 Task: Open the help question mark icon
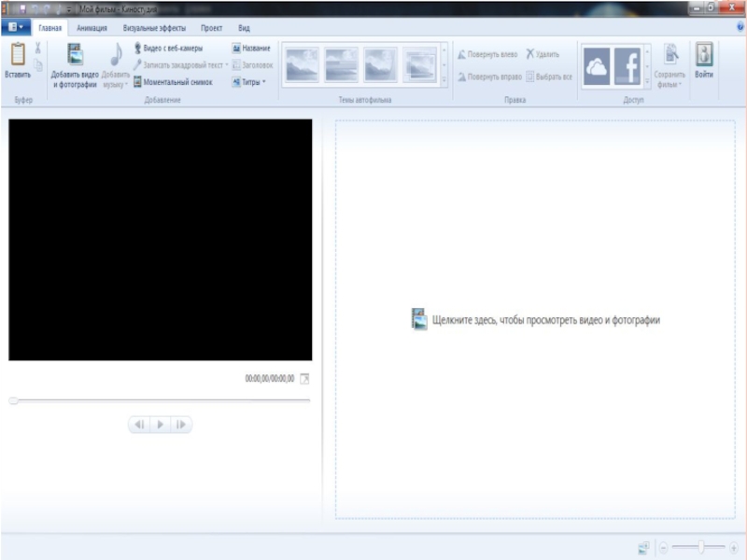(738, 29)
